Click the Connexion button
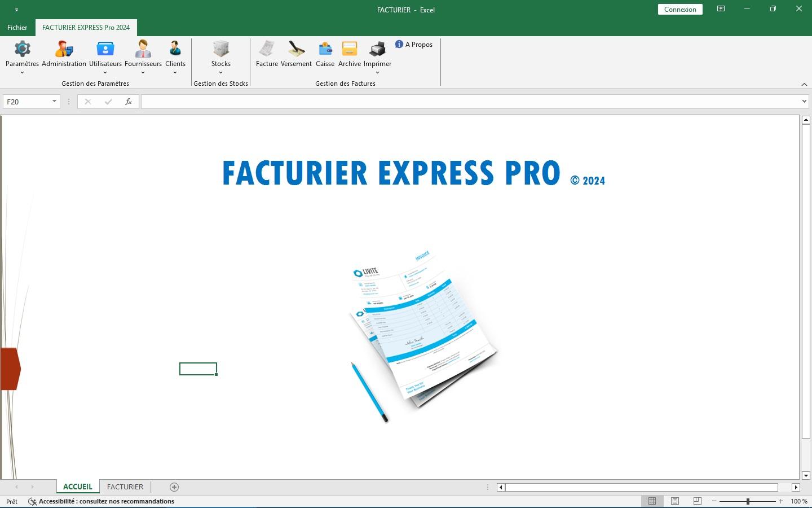The height and width of the screenshot is (508, 812). (680, 9)
